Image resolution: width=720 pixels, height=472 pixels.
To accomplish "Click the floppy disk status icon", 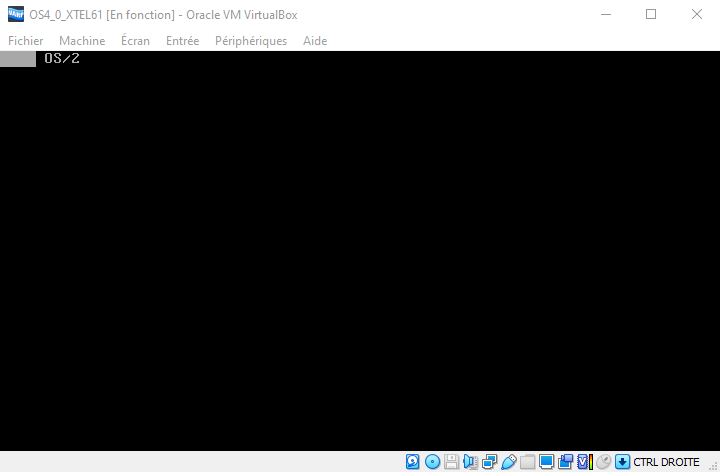I will click(451, 461).
